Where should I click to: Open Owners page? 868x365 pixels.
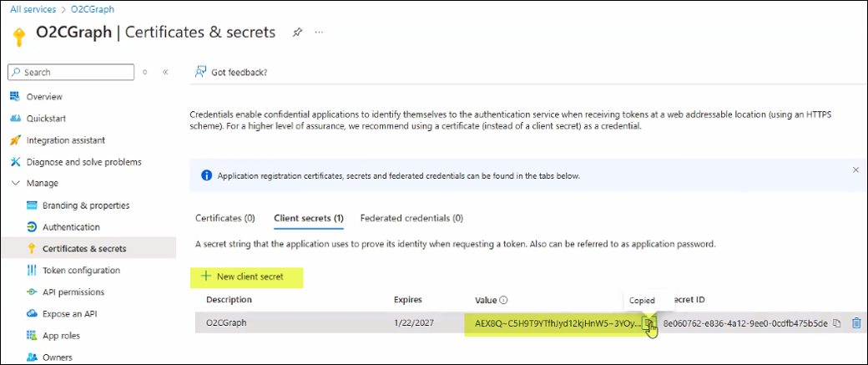point(57,357)
